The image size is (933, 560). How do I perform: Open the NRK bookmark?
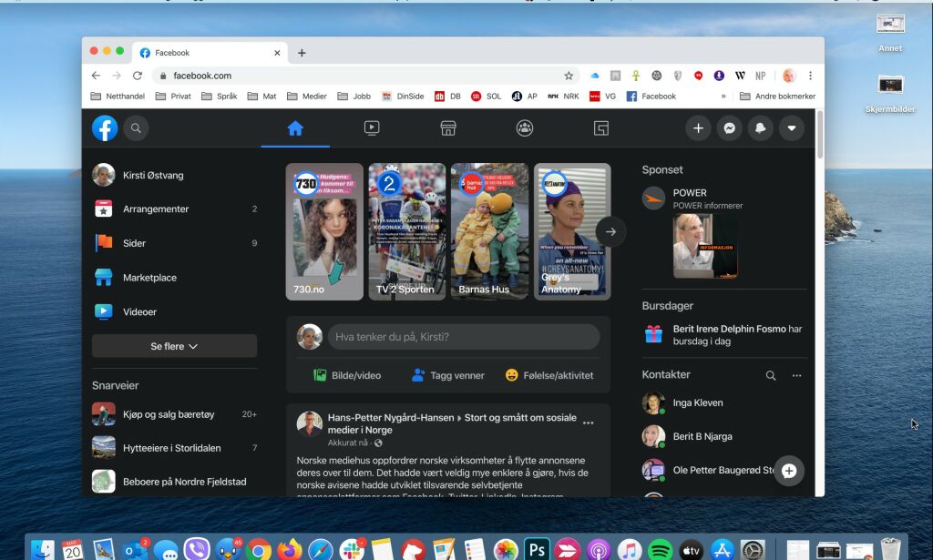pos(563,97)
